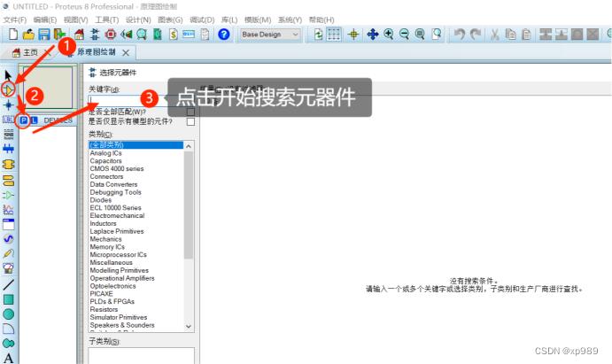The width and height of the screenshot is (612, 364).
Task: Click the Pan/center view icon
Action: point(373,35)
